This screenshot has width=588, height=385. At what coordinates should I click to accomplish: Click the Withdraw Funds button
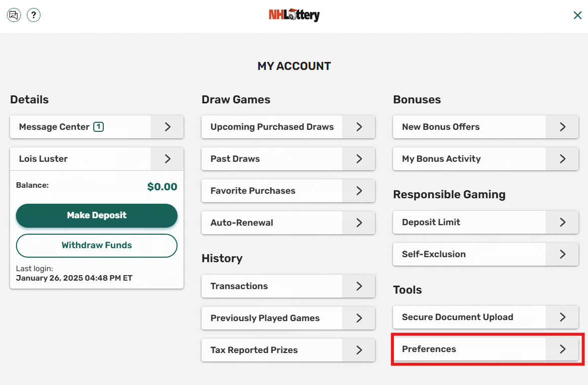point(96,245)
